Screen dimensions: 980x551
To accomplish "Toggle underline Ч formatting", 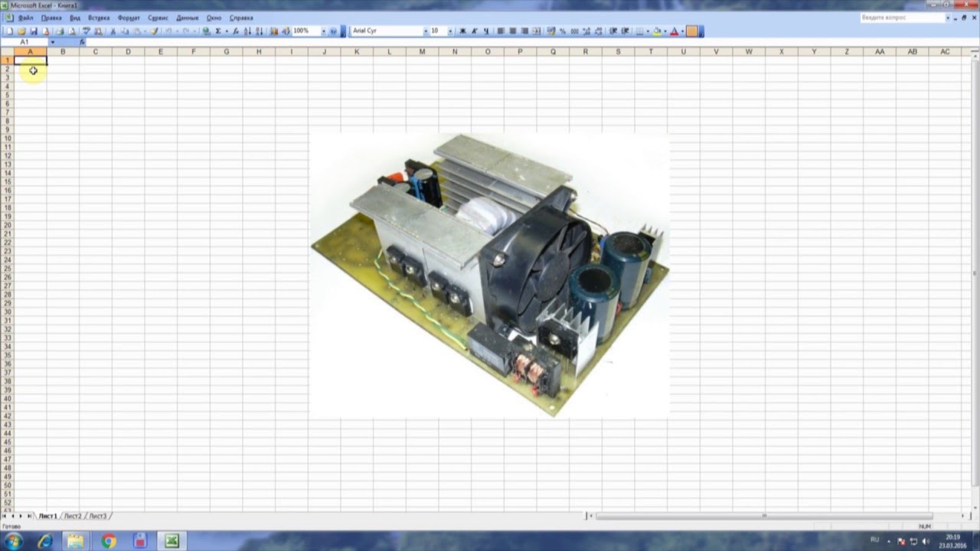I will click(x=486, y=31).
